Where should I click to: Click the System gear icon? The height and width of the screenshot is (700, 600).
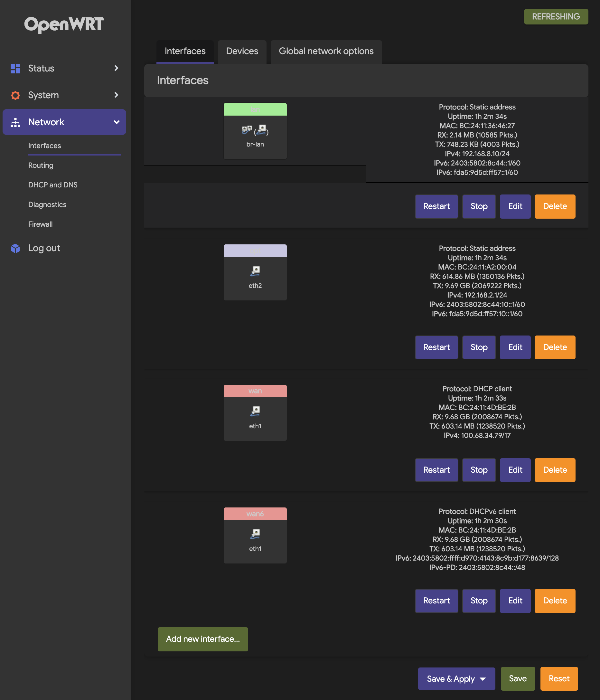15,95
